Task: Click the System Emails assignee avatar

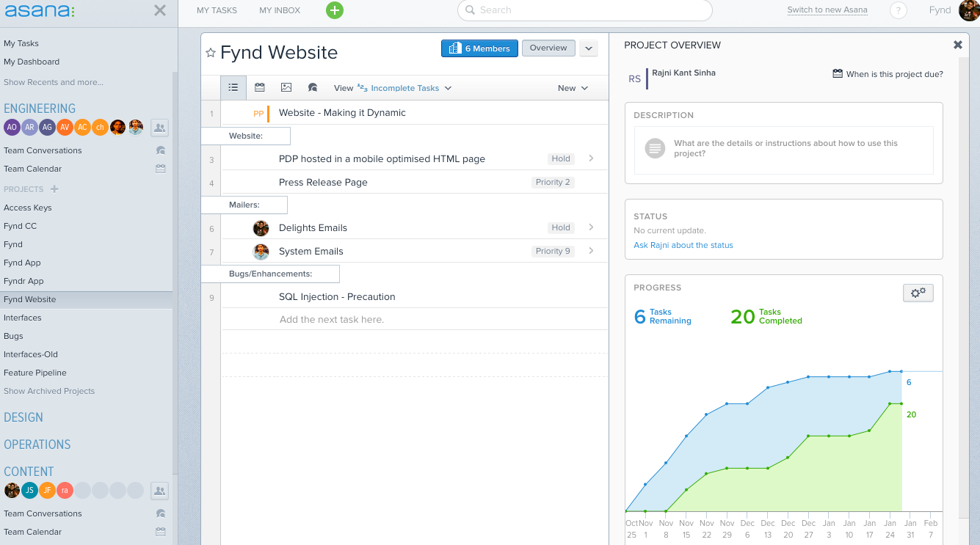Action: click(261, 252)
